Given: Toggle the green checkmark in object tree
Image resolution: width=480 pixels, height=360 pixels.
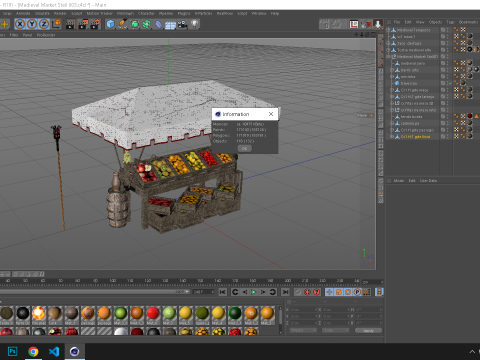Looking at the screenshot, I should pos(451,83).
